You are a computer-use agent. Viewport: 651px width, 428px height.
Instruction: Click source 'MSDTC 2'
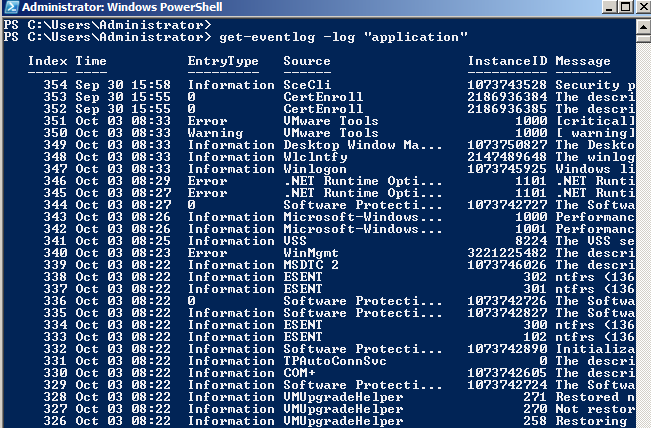click(x=311, y=265)
